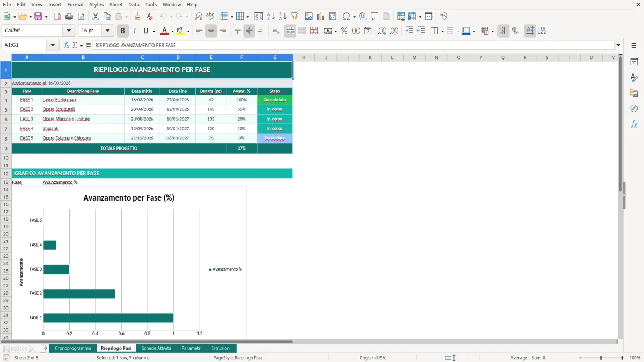
Task: Clear direct formatting
Action: tap(150, 17)
